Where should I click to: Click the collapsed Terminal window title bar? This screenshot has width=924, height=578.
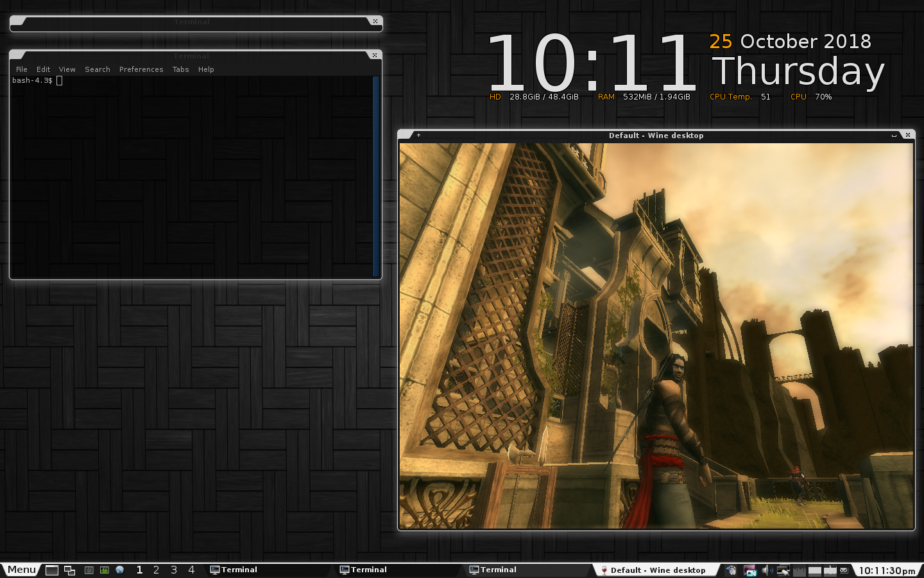192,22
